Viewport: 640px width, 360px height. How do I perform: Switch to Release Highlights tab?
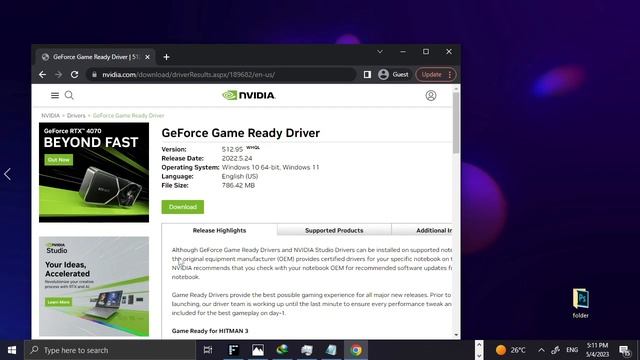(219, 230)
